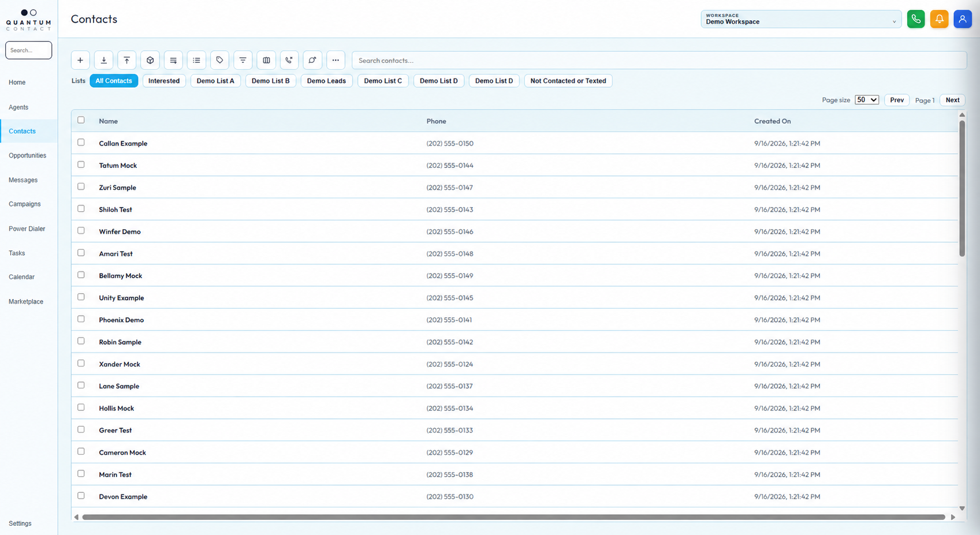980x535 pixels.
Task: Select the Demo Leads list
Action: point(326,81)
